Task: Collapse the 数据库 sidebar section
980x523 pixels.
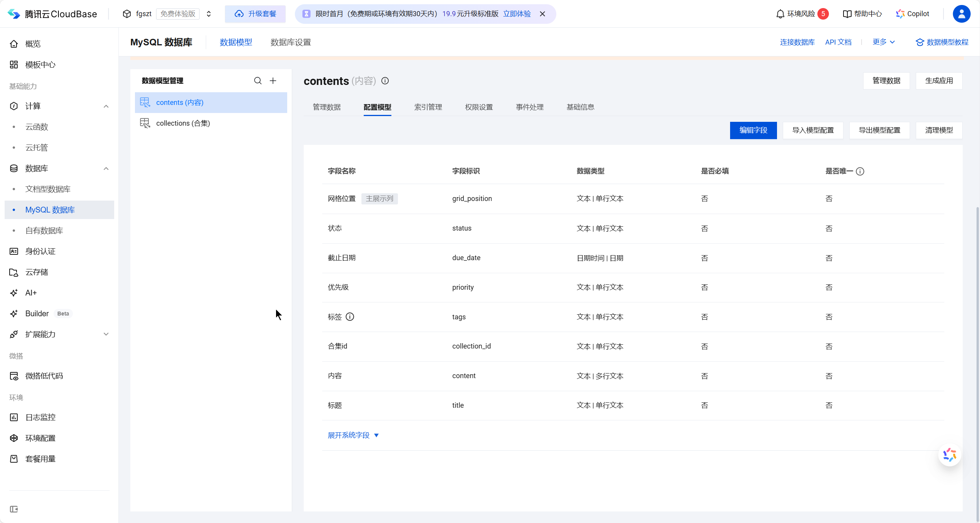Action: point(106,168)
